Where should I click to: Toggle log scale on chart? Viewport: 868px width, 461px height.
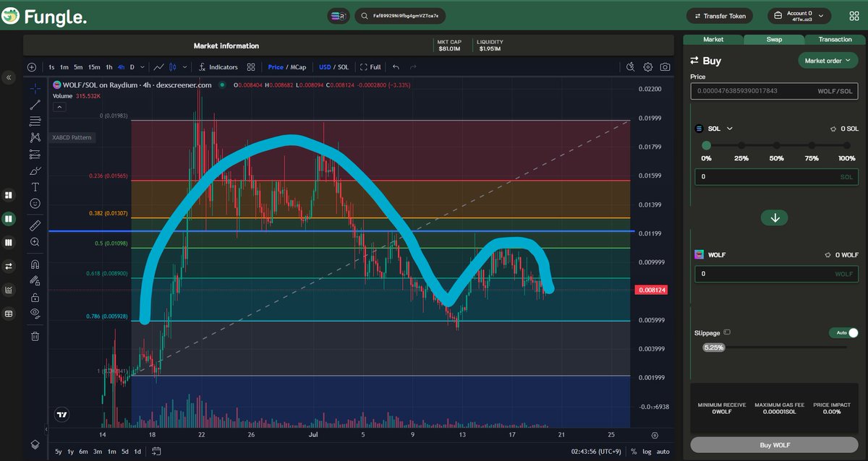tap(645, 452)
